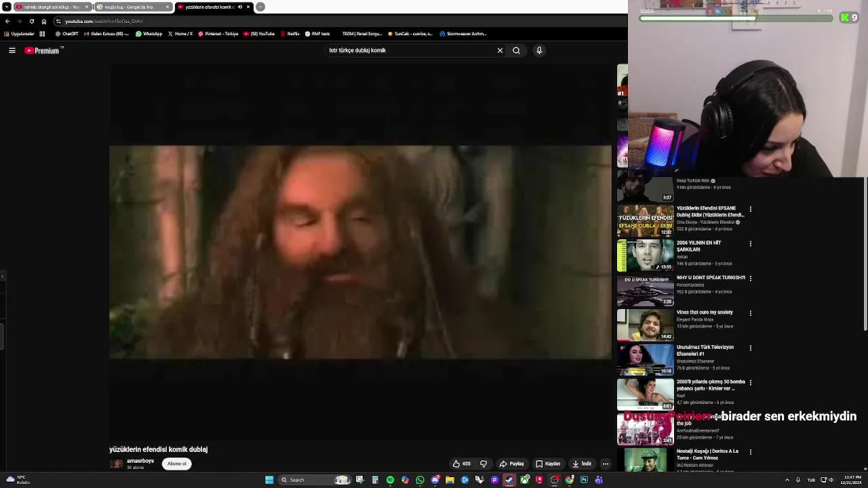
Task: Open Chrome from the taskbar
Action: point(569,480)
